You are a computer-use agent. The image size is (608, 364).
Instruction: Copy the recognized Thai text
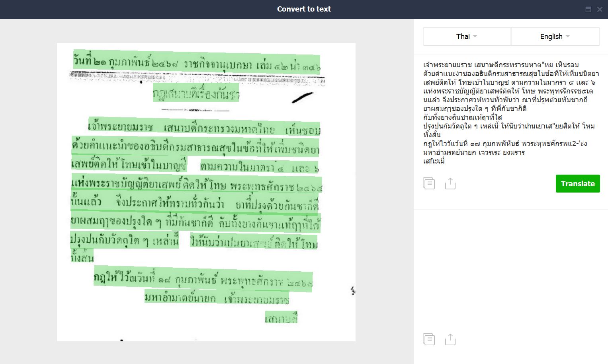point(429,183)
